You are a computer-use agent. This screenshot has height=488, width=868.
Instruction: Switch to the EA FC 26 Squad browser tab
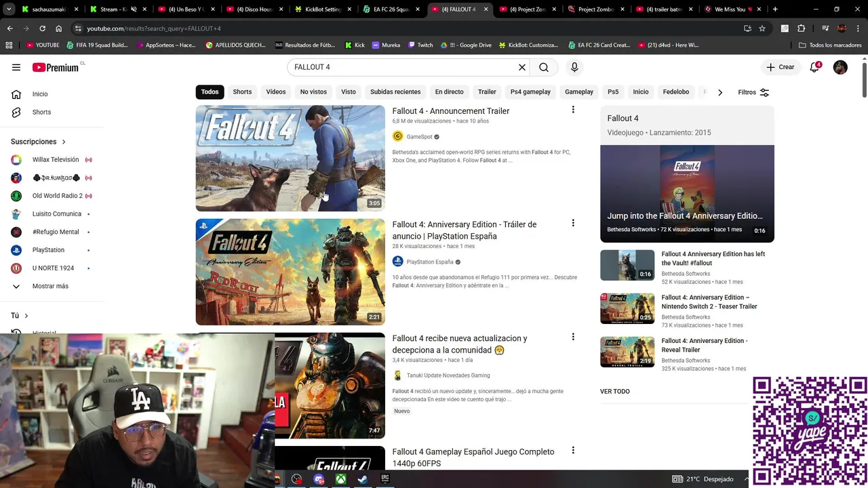tap(390, 9)
